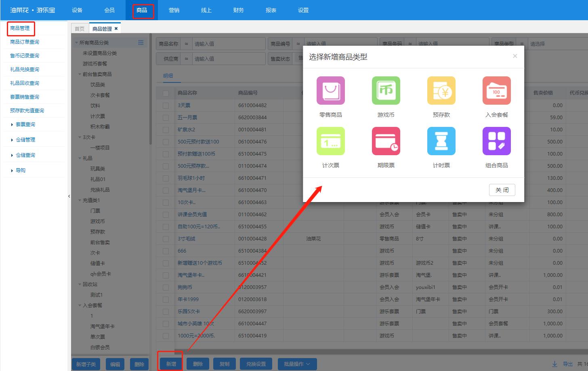Choose the 组合商品 combo goods icon

[x=497, y=141]
